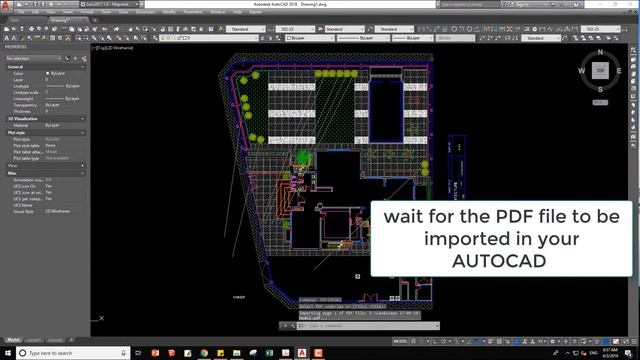Viewport: 640px width, 360px height.
Task: Toggle grid display in status bar
Action: [413, 341]
